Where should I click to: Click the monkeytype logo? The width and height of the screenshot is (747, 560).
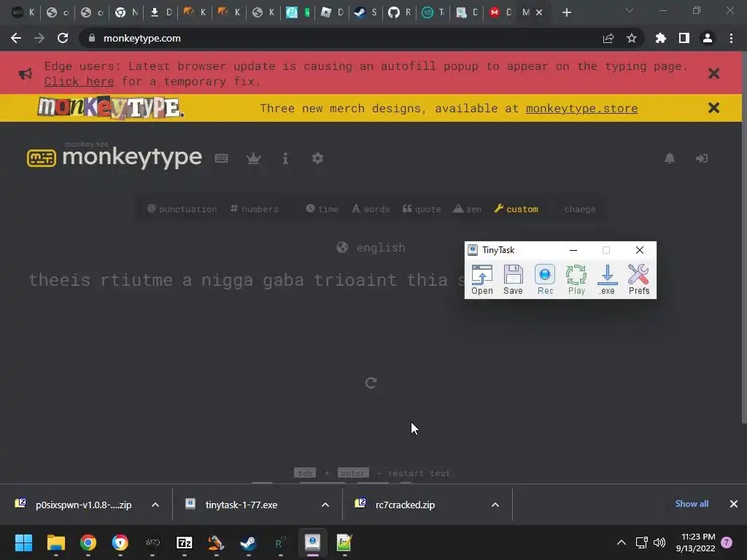115,157
